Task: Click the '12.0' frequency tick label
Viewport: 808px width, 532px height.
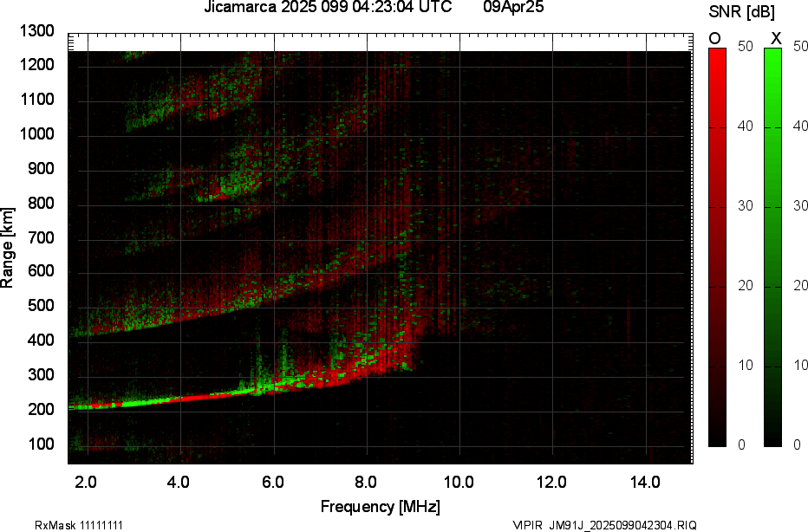Action: point(551,482)
